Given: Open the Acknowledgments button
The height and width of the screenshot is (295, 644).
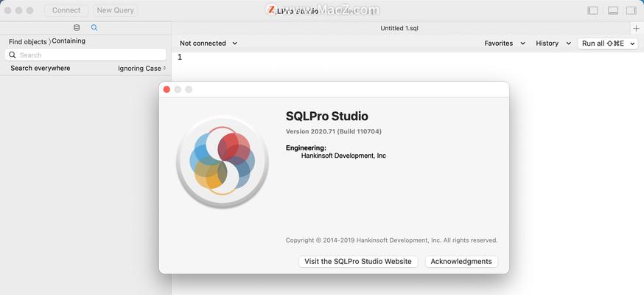Looking at the screenshot, I should [461, 261].
